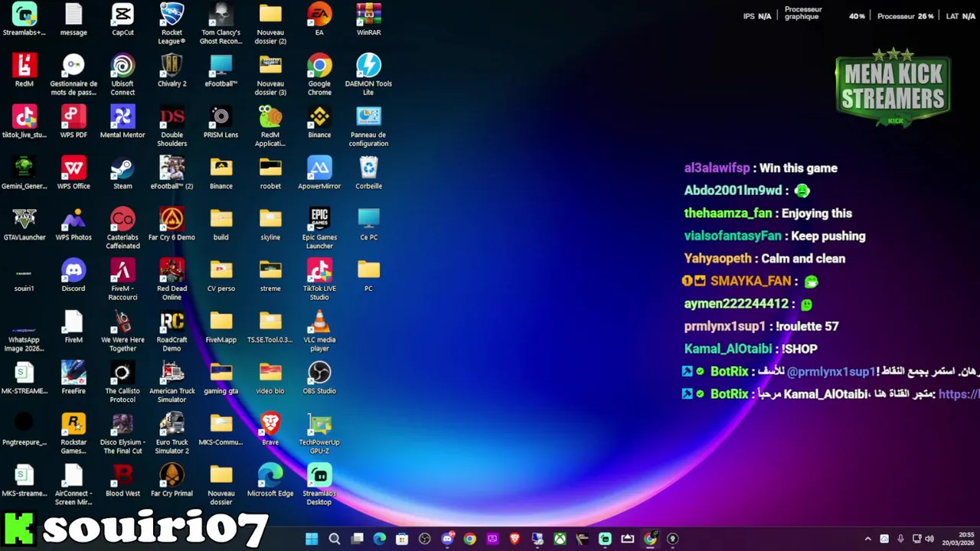Screen dimensions: 980x551
Task: Select the Disco Elysium Final Cut icon
Action: click(122, 433)
